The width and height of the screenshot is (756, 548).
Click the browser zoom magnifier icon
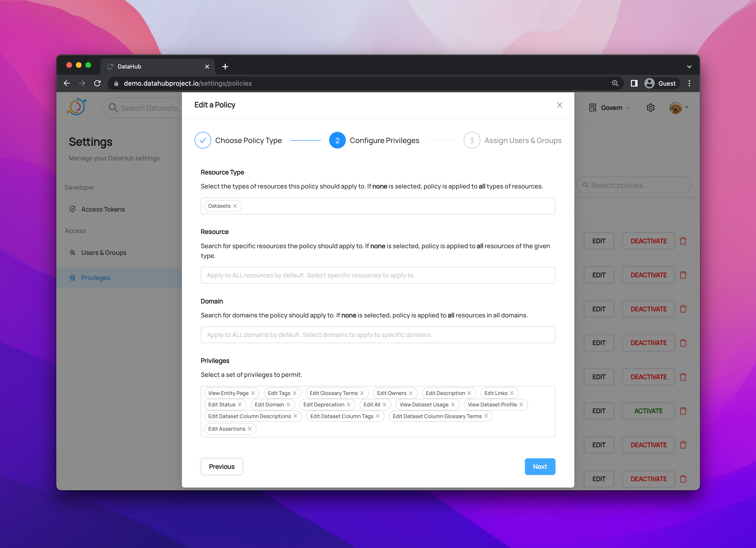click(615, 83)
